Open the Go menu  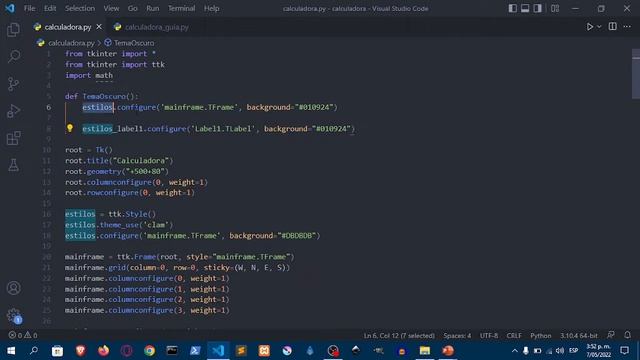tap(133, 8)
